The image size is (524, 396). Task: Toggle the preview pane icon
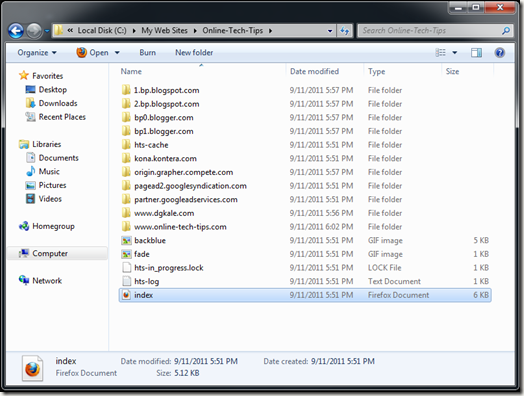pyautogui.click(x=476, y=52)
